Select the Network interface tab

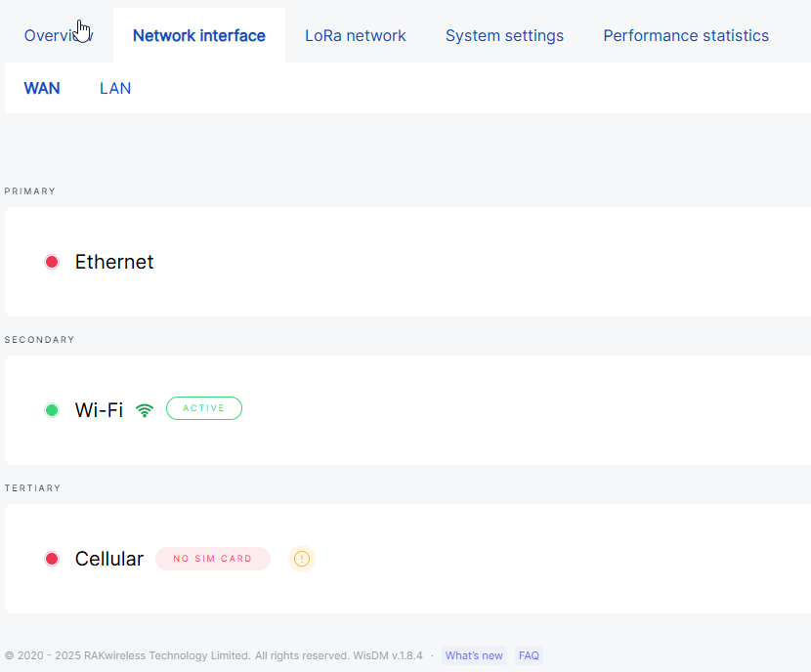pyautogui.click(x=199, y=35)
